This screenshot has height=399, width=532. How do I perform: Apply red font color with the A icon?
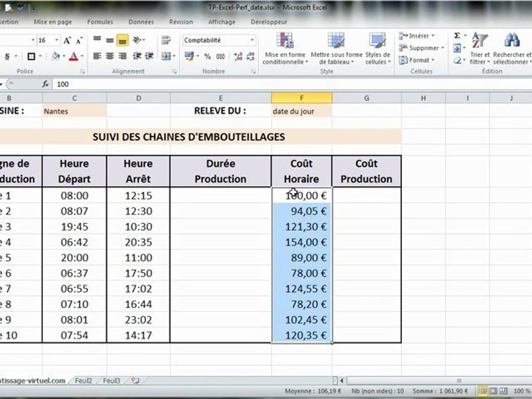coord(73,56)
